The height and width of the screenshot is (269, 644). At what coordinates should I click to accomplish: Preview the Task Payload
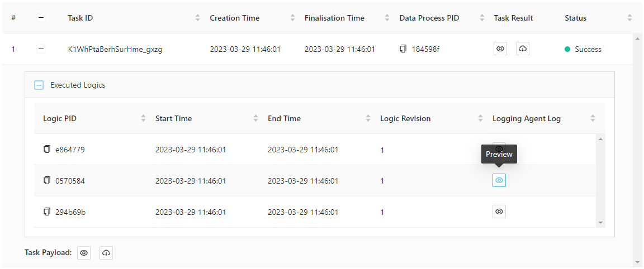point(84,253)
